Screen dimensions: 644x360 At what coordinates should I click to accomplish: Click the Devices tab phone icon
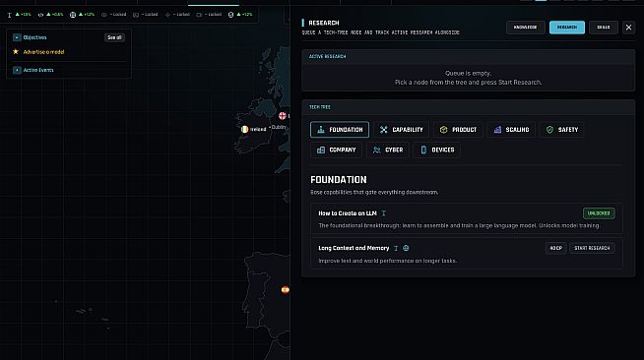423,150
